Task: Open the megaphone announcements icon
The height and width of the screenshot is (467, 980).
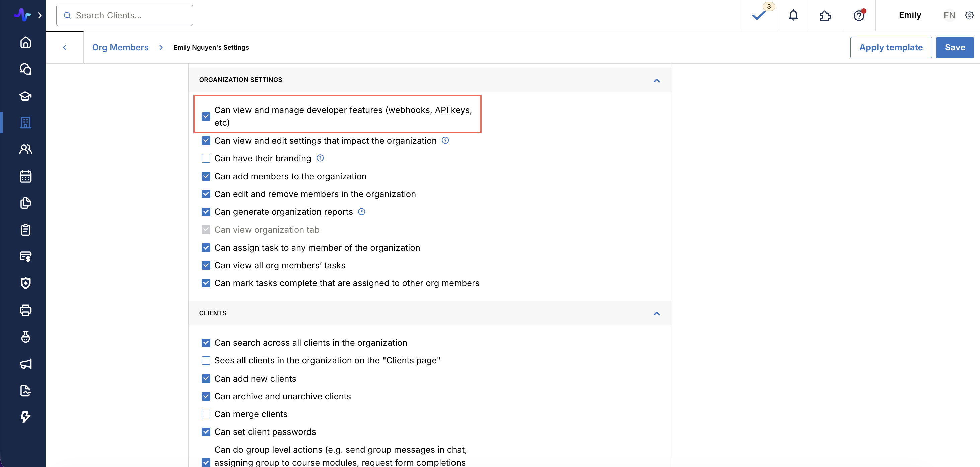Action: point(25,364)
